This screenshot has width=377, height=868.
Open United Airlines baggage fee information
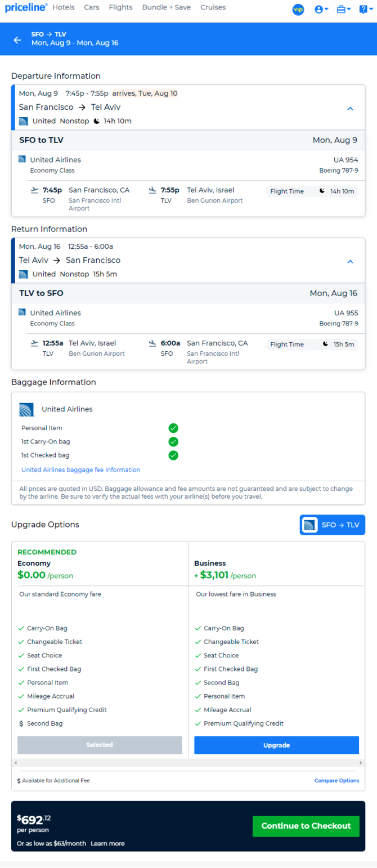81,469
